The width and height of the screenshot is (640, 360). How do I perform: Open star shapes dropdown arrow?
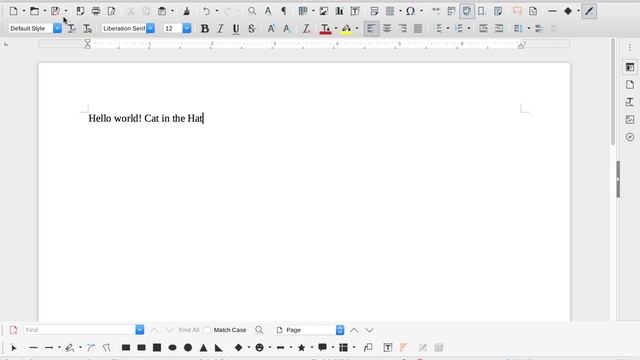(312, 348)
